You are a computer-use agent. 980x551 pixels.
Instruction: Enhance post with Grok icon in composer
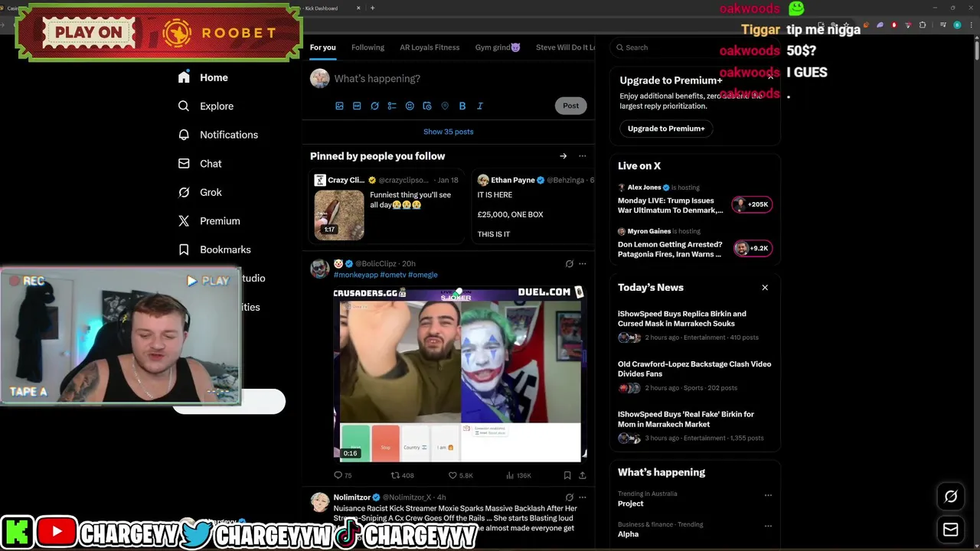point(374,106)
